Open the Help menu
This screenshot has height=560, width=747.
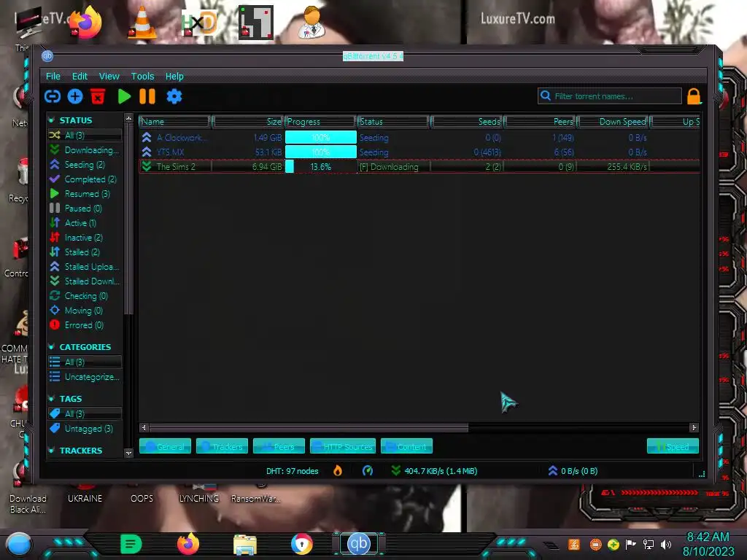click(174, 76)
